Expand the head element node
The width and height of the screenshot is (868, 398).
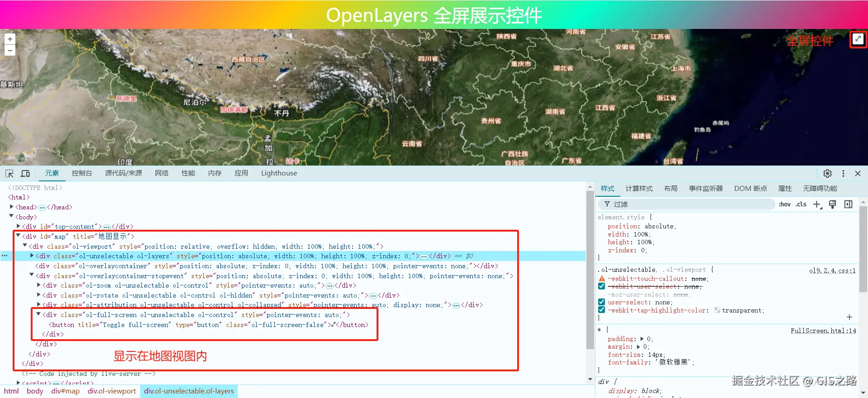[12, 207]
